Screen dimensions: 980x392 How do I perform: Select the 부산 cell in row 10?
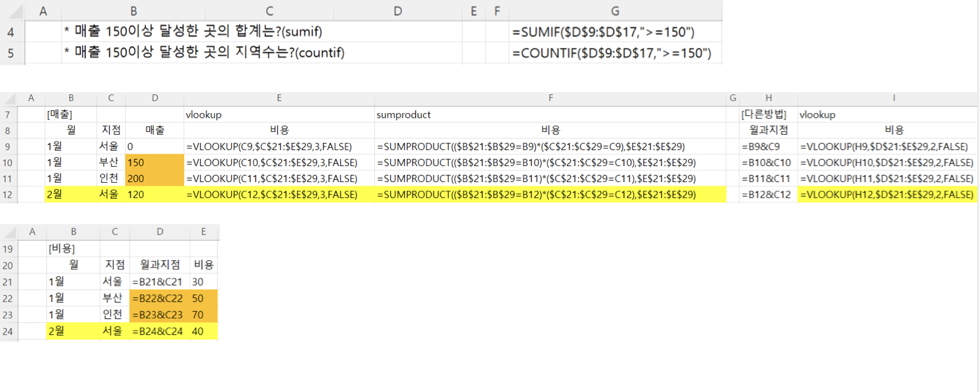click(x=111, y=163)
